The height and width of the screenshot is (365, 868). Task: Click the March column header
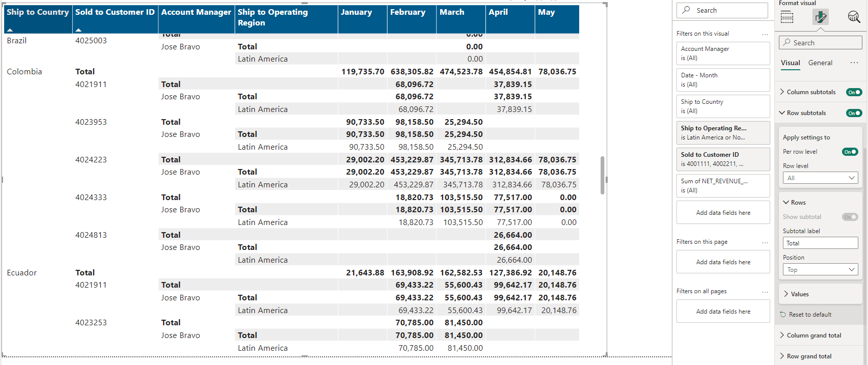(461, 19)
